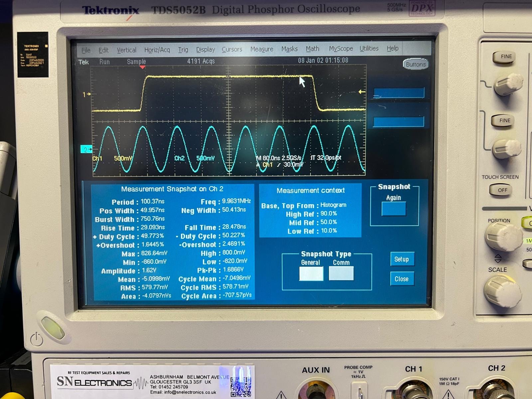Open the MyScope menu

341,49
